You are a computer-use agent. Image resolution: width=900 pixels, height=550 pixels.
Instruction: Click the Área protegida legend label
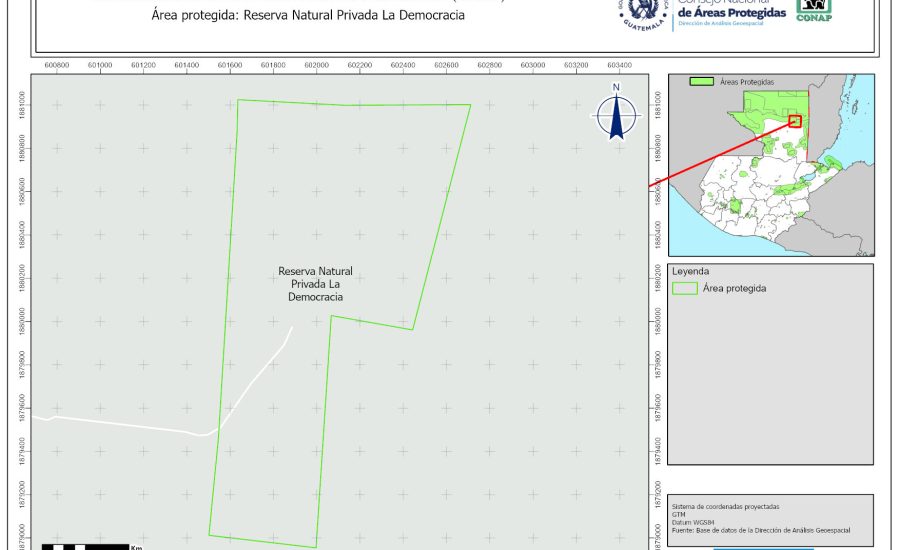[735, 288]
